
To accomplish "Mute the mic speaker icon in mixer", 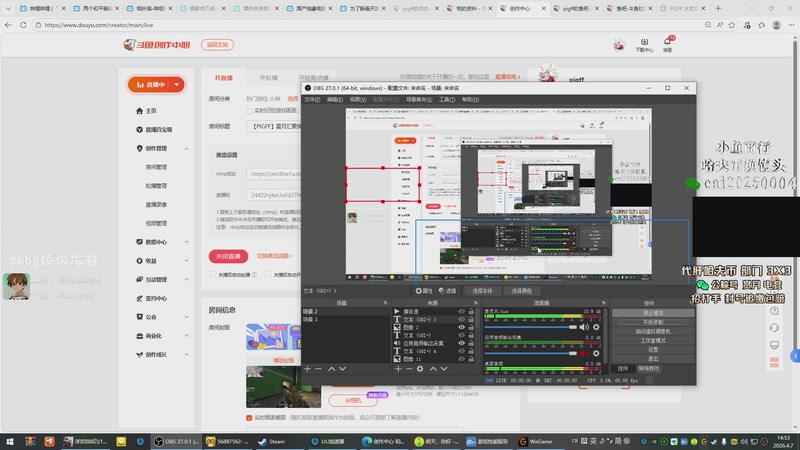I will pyautogui.click(x=584, y=327).
